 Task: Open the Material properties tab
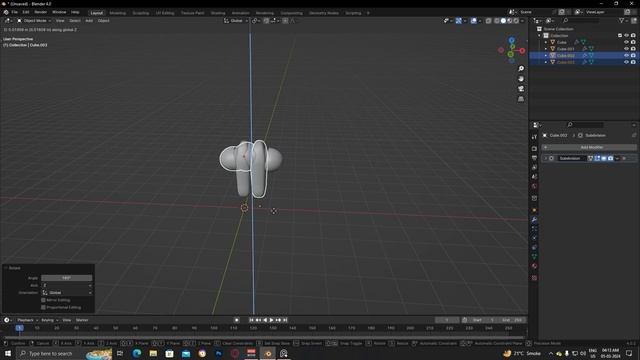[x=534, y=266]
